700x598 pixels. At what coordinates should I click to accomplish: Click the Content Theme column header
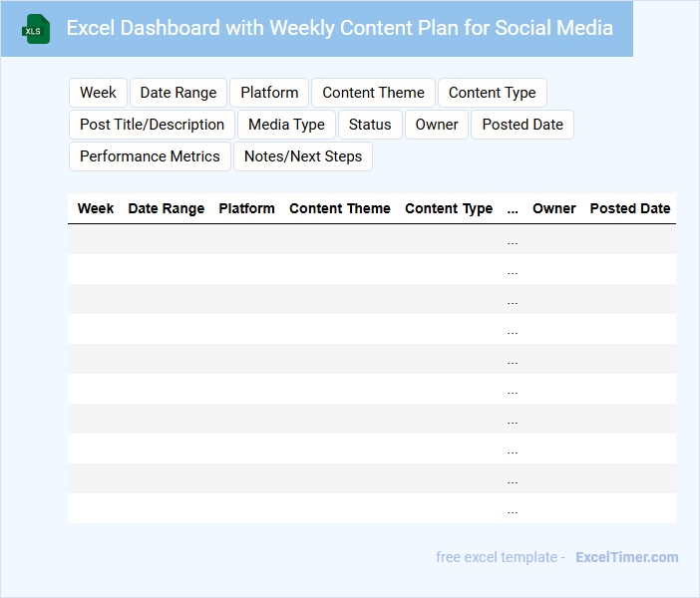point(340,209)
